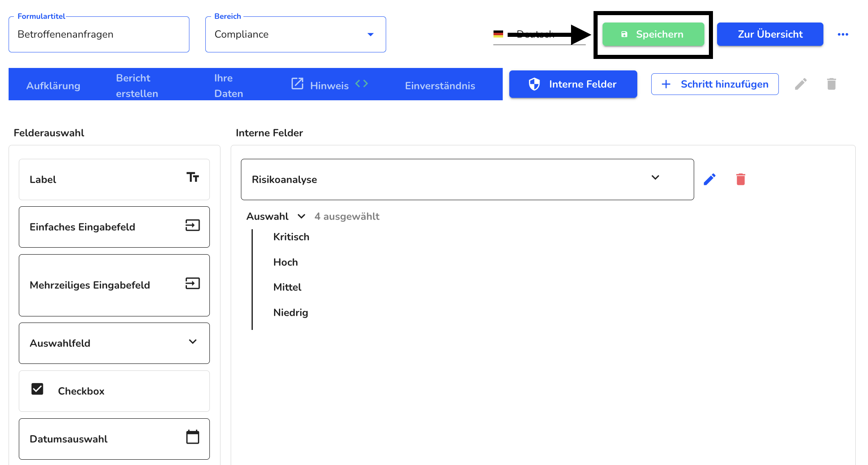
Task: Select the Kritisch option
Action: click(291, 237)
